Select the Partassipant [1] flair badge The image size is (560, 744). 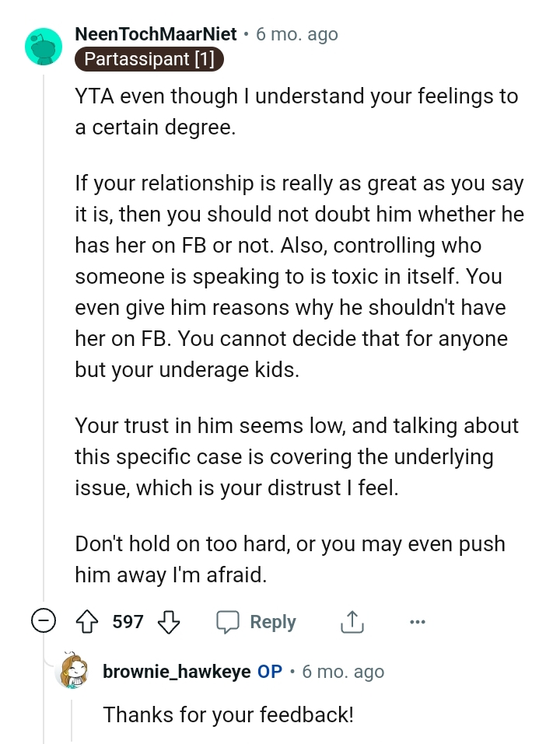(x=149, y=58)
